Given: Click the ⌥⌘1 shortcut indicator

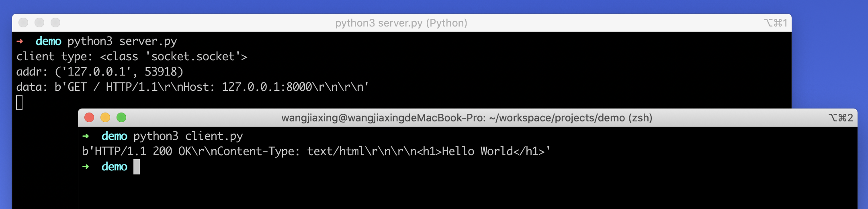Looking at the screenshot, I should pyautogui.click(x=775, y=23).
